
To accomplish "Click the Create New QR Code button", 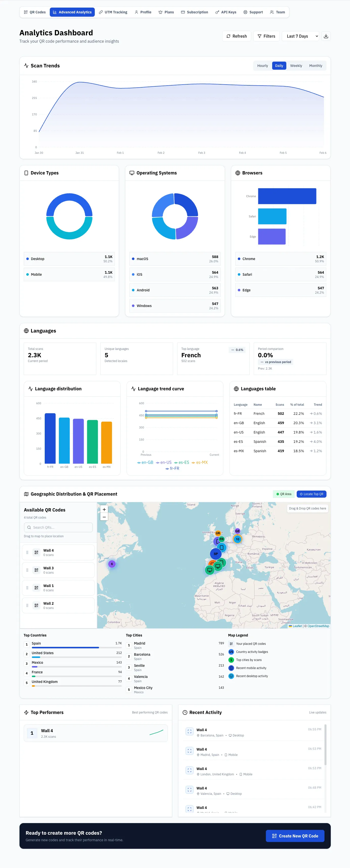I will pyautogui.click(x=295, y=836).
